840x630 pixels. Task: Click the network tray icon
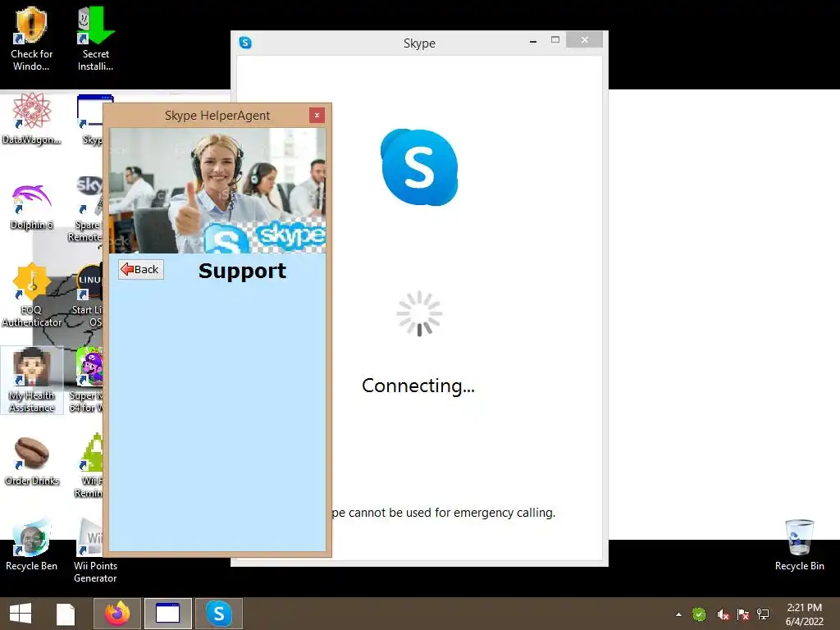[763, 614]
